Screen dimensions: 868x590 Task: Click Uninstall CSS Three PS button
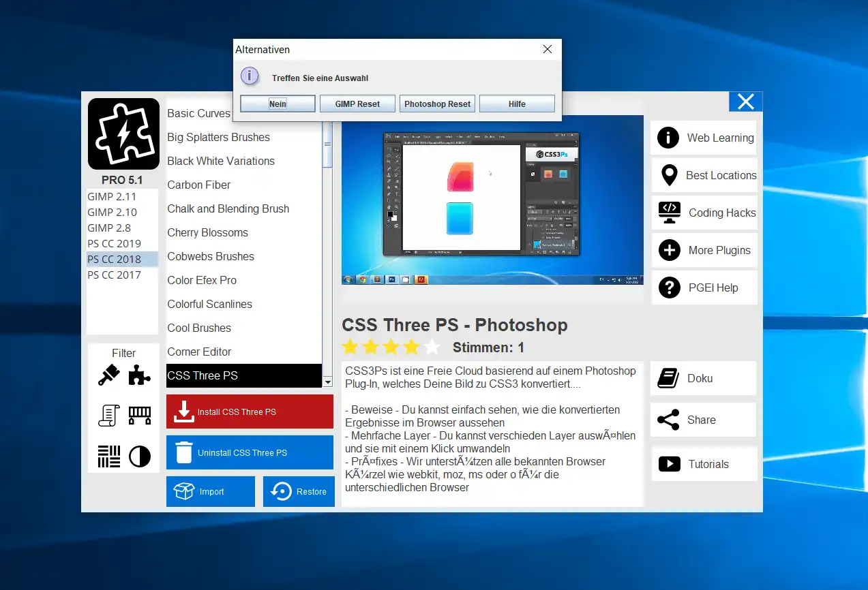[x=250, y=452]
